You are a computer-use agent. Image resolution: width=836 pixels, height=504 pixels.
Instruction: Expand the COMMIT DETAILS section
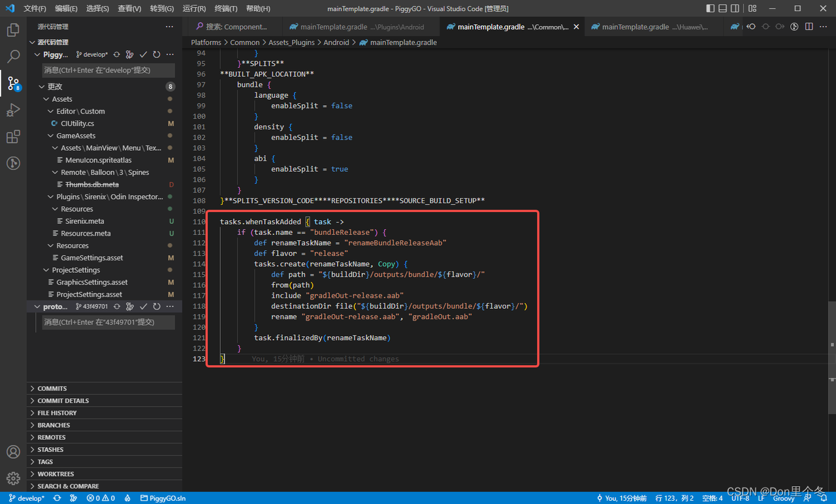pyautogui.click(x=104, y=401)
